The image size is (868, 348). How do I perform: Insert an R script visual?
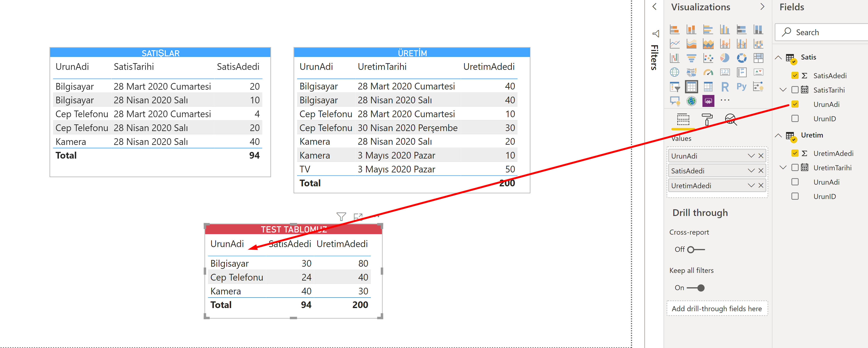click(x=725, y=87)
